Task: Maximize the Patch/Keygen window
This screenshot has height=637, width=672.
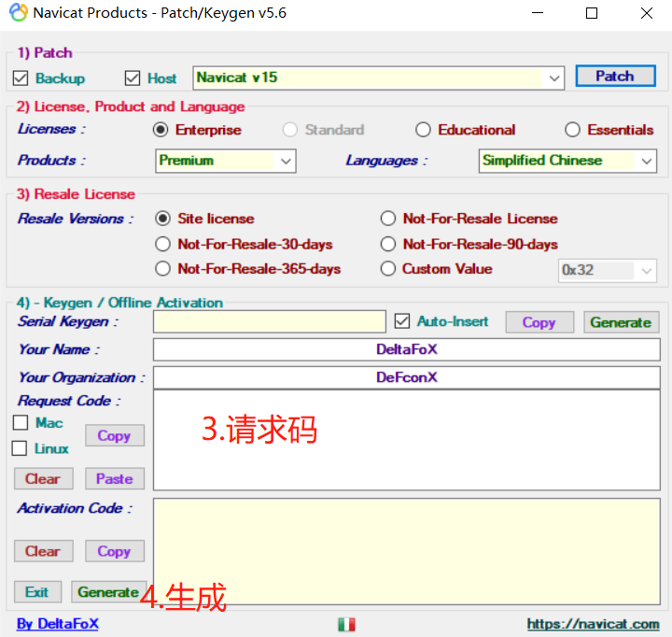Action: (x=592, y=13)
